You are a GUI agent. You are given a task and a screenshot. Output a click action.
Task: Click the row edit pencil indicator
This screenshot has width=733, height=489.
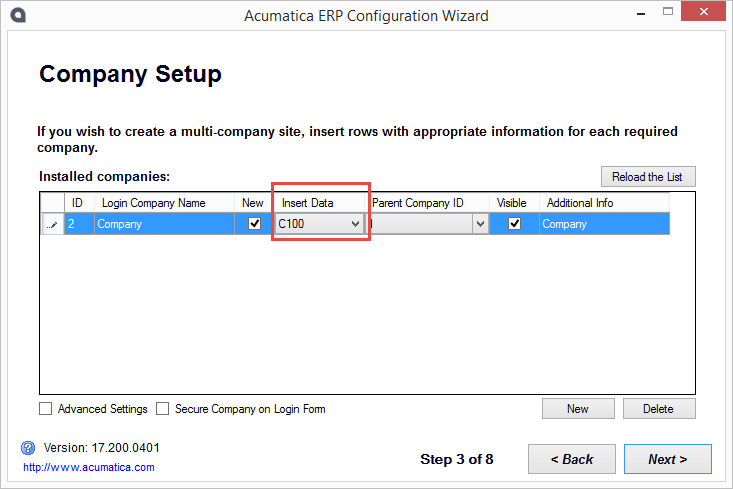click(x=52, y=224)
